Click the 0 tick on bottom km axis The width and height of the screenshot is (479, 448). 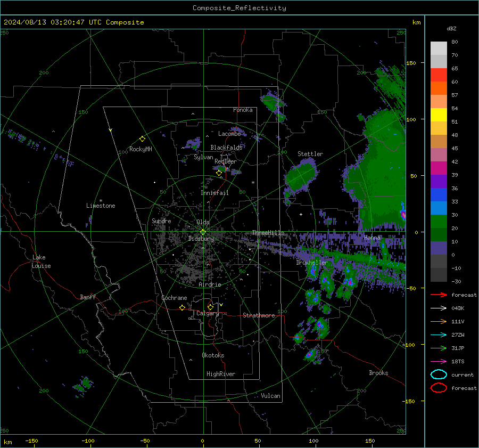(202, 441)
